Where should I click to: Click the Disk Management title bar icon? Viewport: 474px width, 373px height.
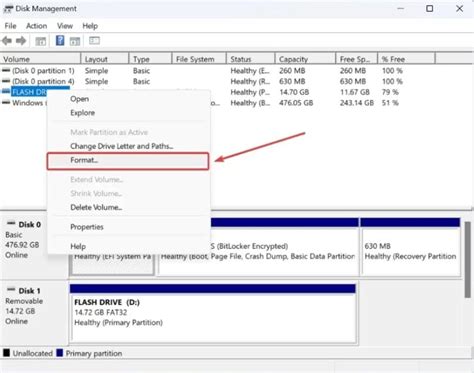click(8, 9)
